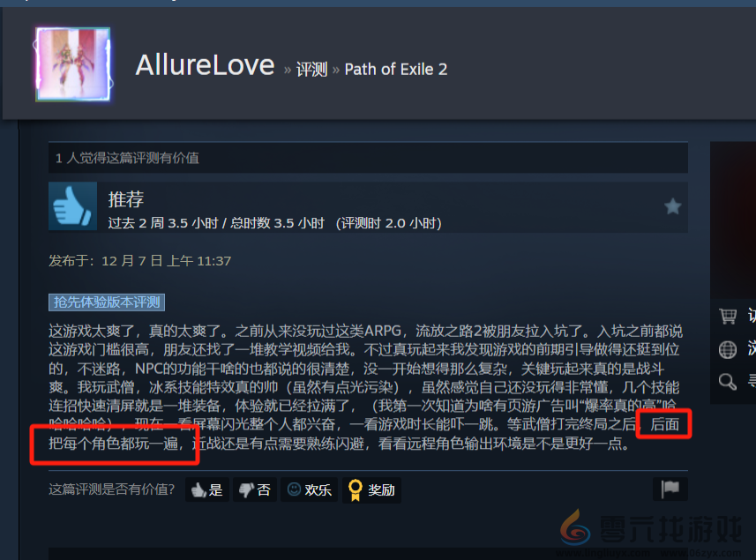Mark the review as 欢乐 funny
This screenshot has width=756, height=560.
point(309,490)
